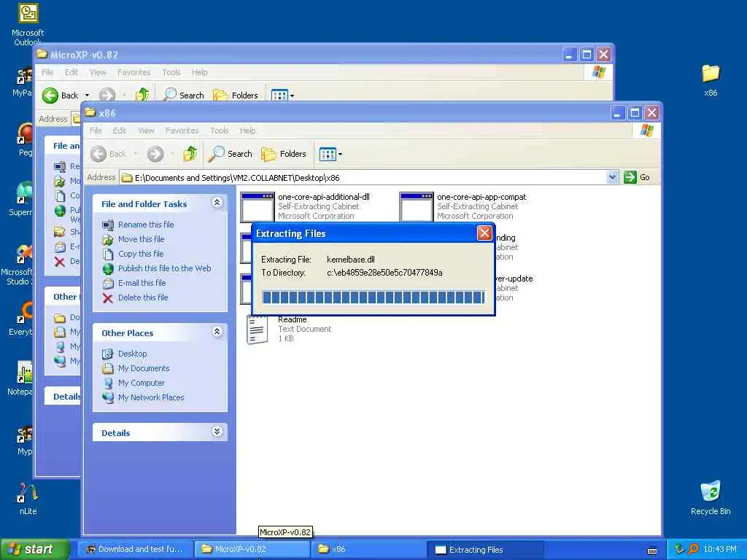Click the Up folder icon in x86 window

click(x=190, y=154)
